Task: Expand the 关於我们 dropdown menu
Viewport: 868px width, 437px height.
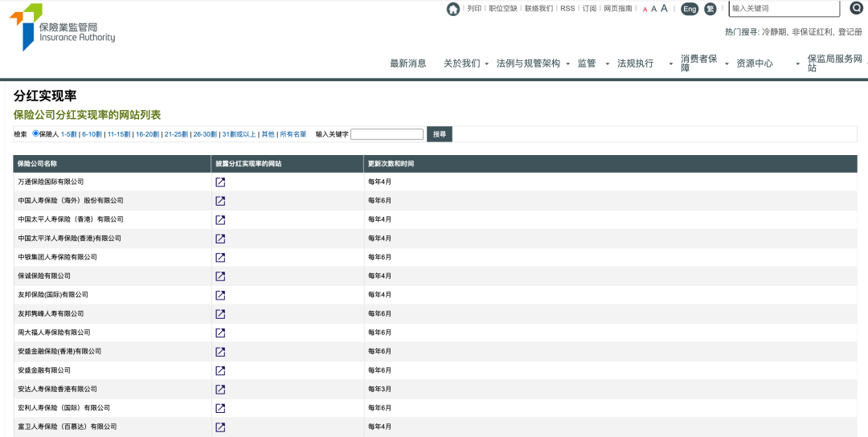Action: pyautogui.click(x=465, y=63)
